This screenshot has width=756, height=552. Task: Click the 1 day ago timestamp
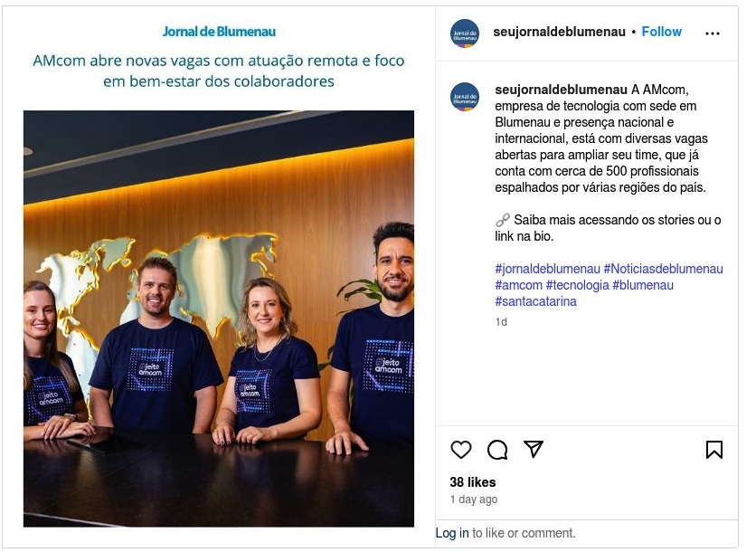[x=474, y=500]
